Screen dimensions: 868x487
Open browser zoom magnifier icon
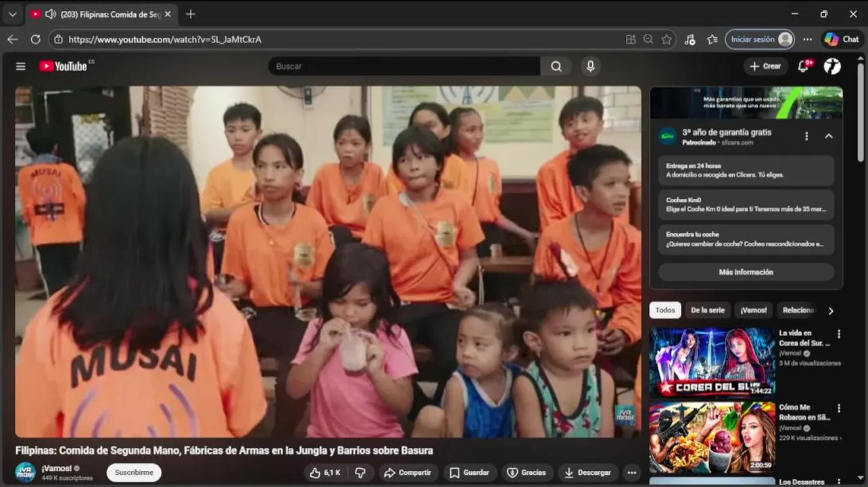pyautogui.click(x=648, y=39)
